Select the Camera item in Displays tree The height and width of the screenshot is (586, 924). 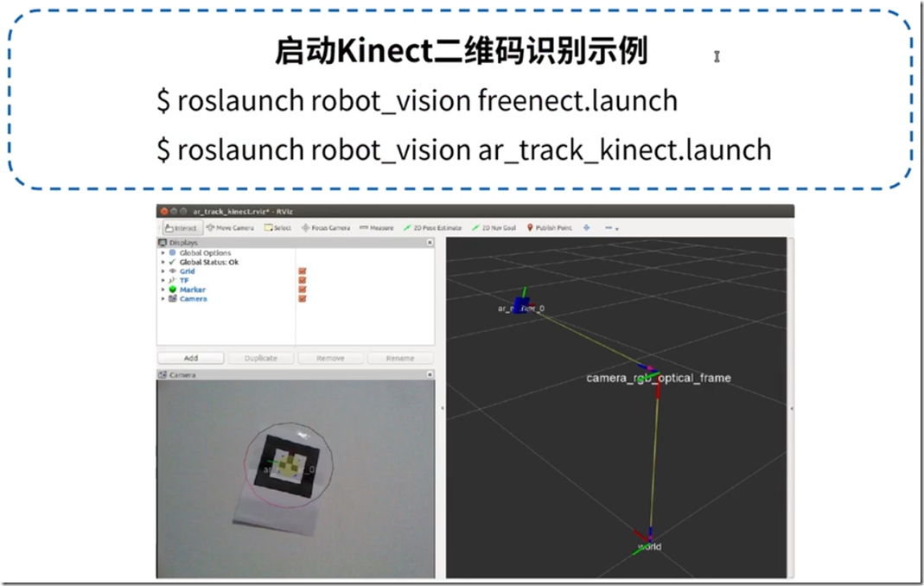[194, 299]
